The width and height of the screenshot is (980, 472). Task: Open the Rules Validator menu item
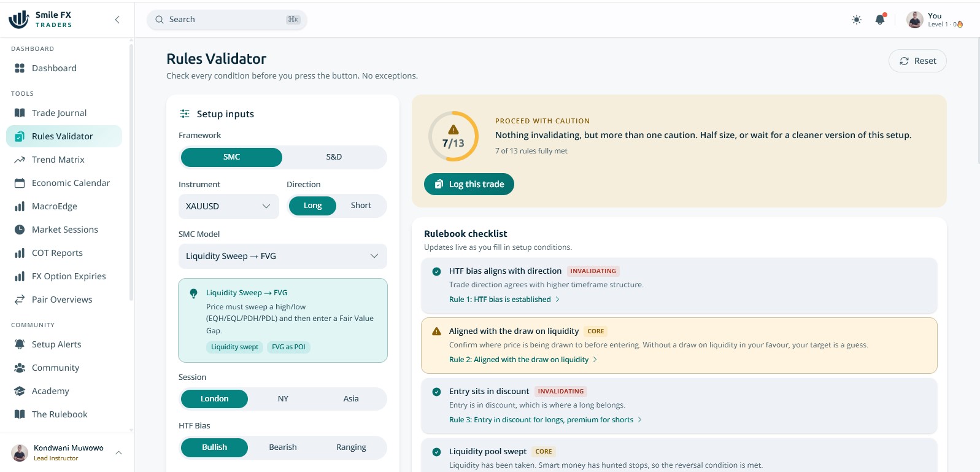[x=64, y=136]
